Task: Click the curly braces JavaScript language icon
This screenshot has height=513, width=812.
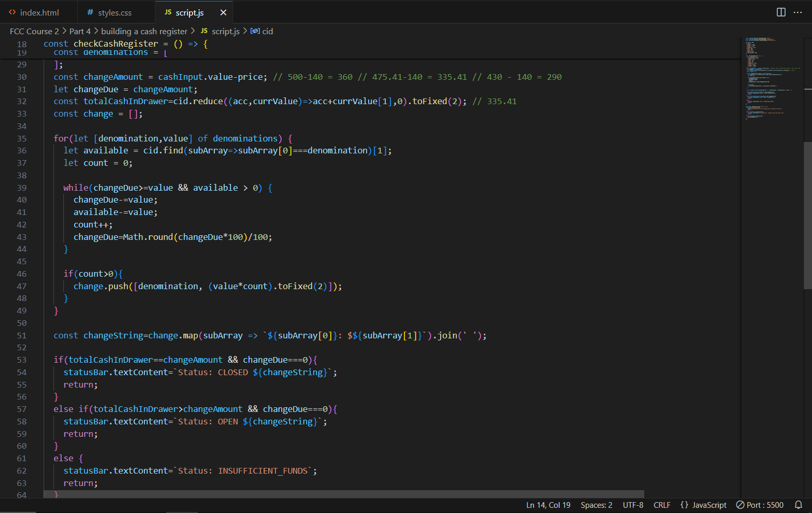Action: 684,505
